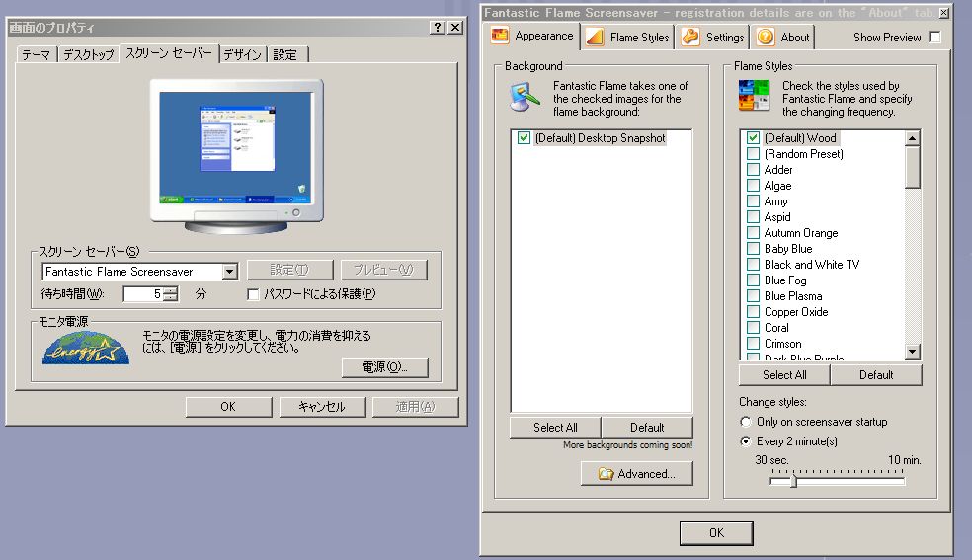Viewport: 972px width, 560px height.
Task: Click the キャンセル button
Action: tap(322, 407)
